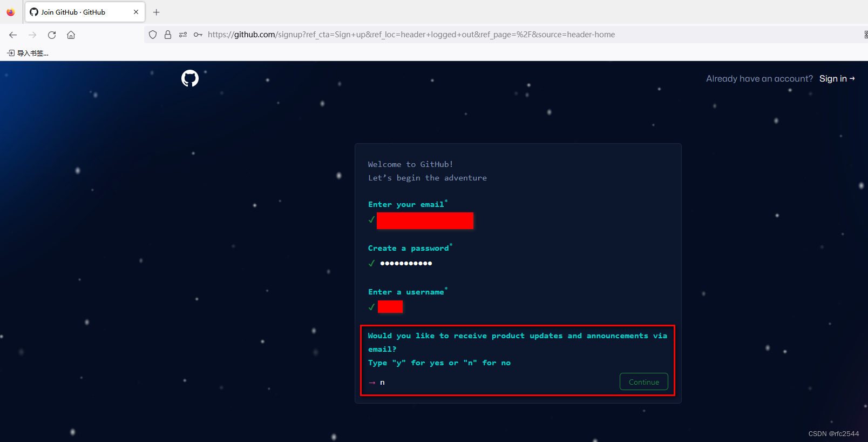Open the site permissions icon in address bar
The width and height of the screenshot is (868, 442).
coord(183,35)
